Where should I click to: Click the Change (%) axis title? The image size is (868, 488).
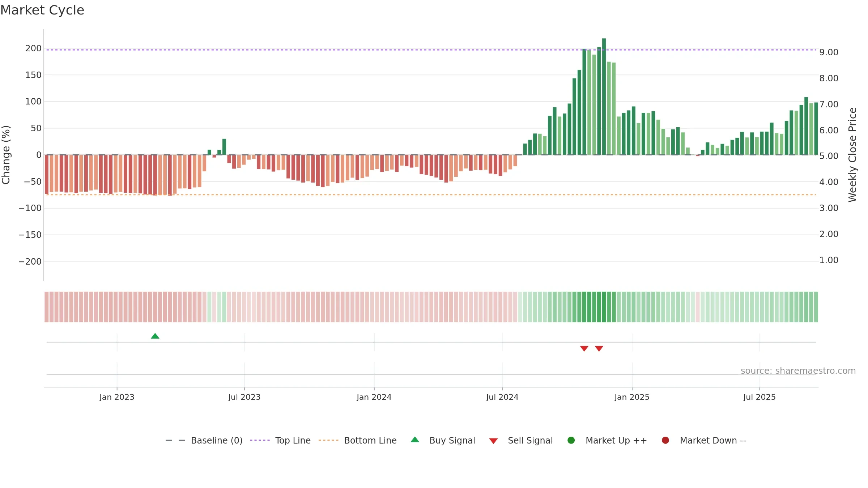6,155
